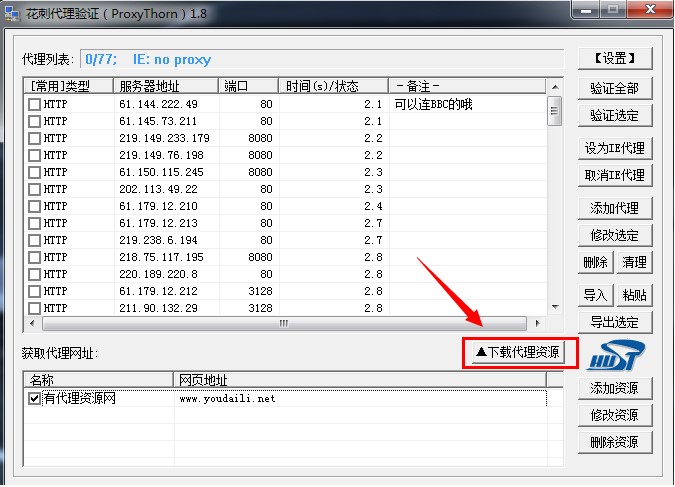Select time 2.4 in row 61.179.12.210
This screenshot has height=487, width=675.
[x=373, y=207]
